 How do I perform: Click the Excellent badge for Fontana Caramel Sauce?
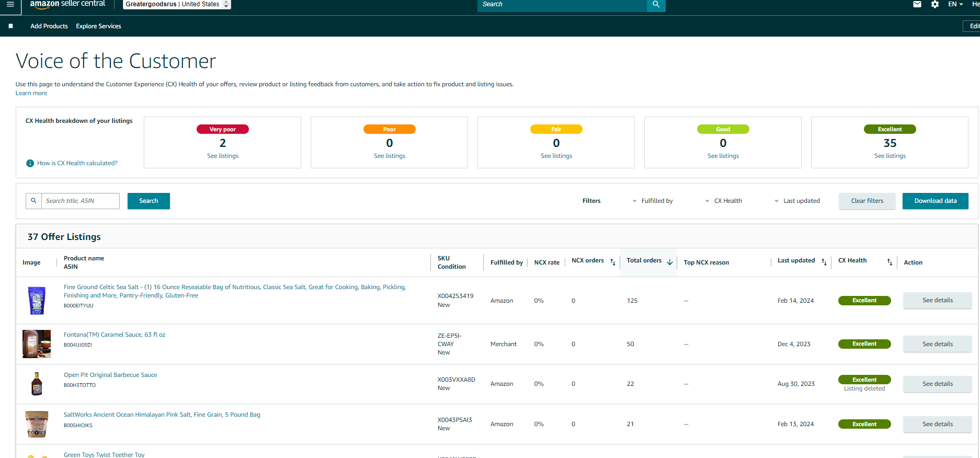864,344
